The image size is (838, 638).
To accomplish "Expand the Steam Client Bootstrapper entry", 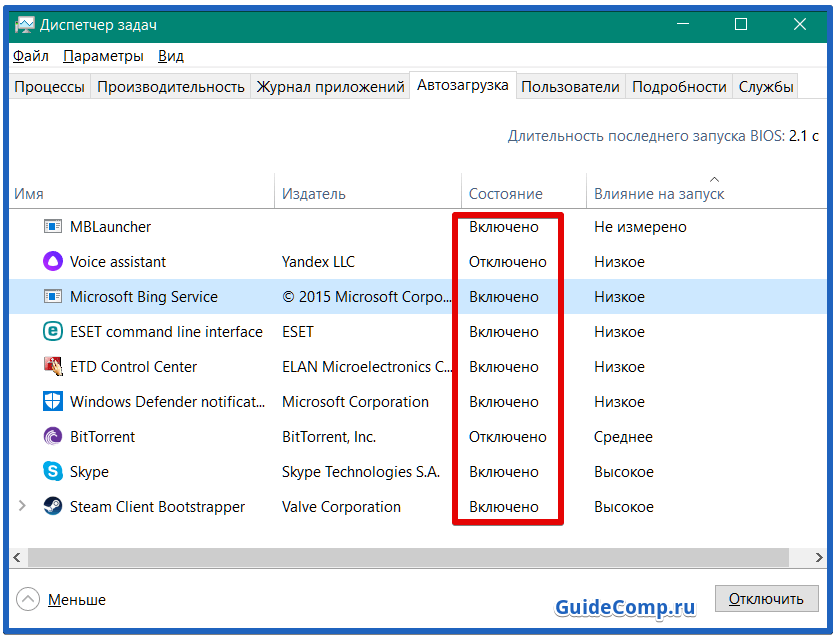I will point(23,507).
